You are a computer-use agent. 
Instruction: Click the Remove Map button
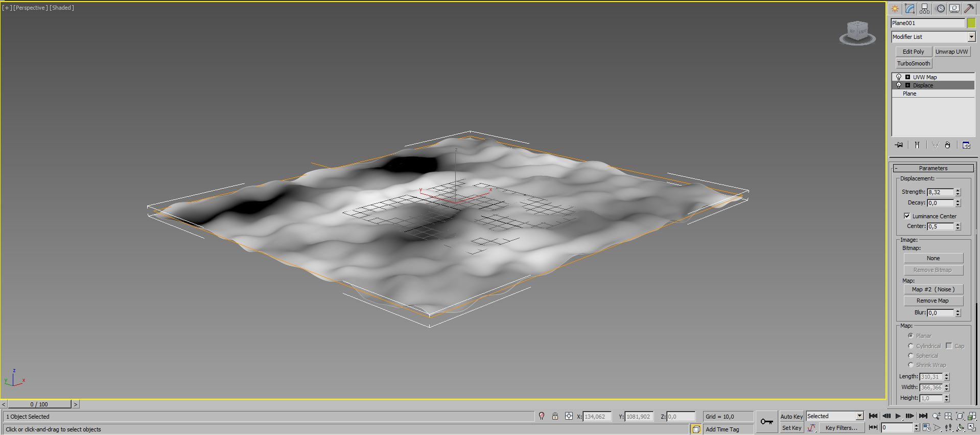pyautogui.click(x=932, y=301)
